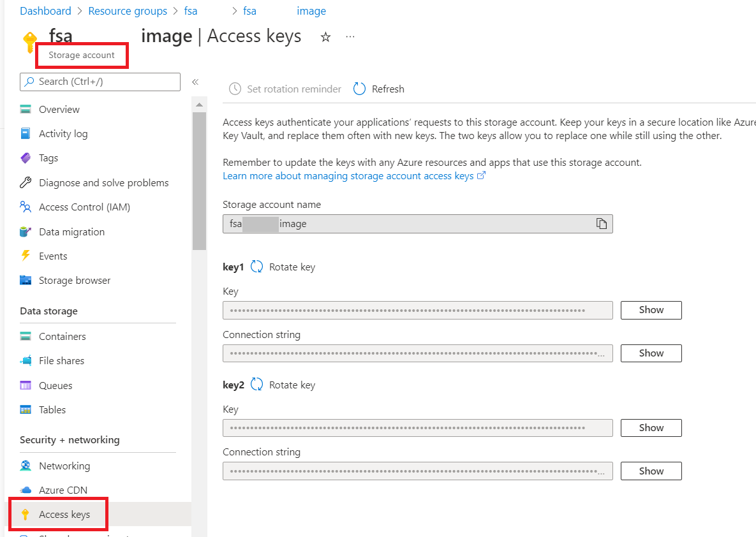Viewport: 756px width, 537px height.
Task: Click the Tags icon in sidebar
Action: pyautogui.click(x=26, y=158)
